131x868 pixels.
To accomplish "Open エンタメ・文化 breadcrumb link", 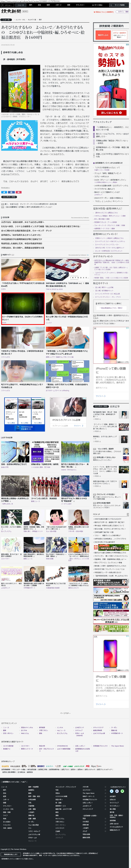I will point(20,20).
